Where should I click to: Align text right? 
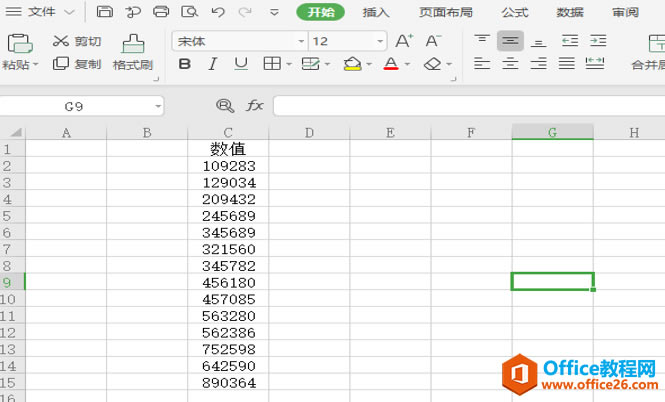pos(539,64)
